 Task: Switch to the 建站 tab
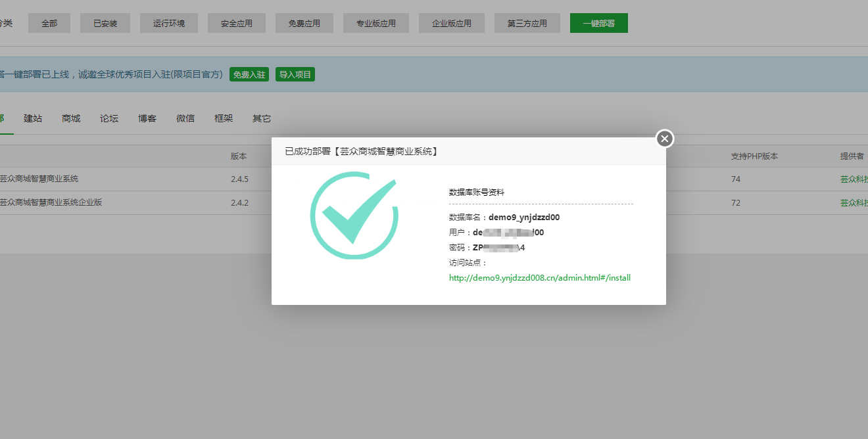pyautogui.click(x=33, y=118)
